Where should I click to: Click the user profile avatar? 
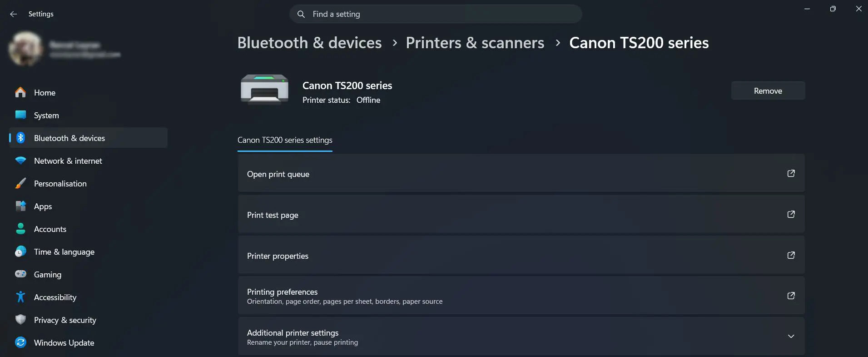pos(26,49)
